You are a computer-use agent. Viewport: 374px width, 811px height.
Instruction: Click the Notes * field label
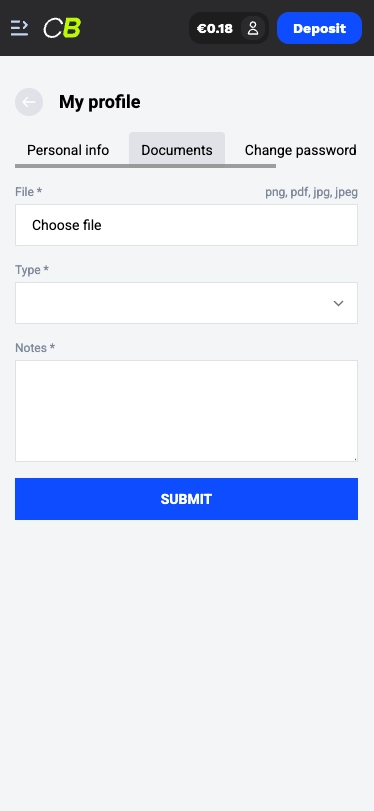click(x=35, y=348)
